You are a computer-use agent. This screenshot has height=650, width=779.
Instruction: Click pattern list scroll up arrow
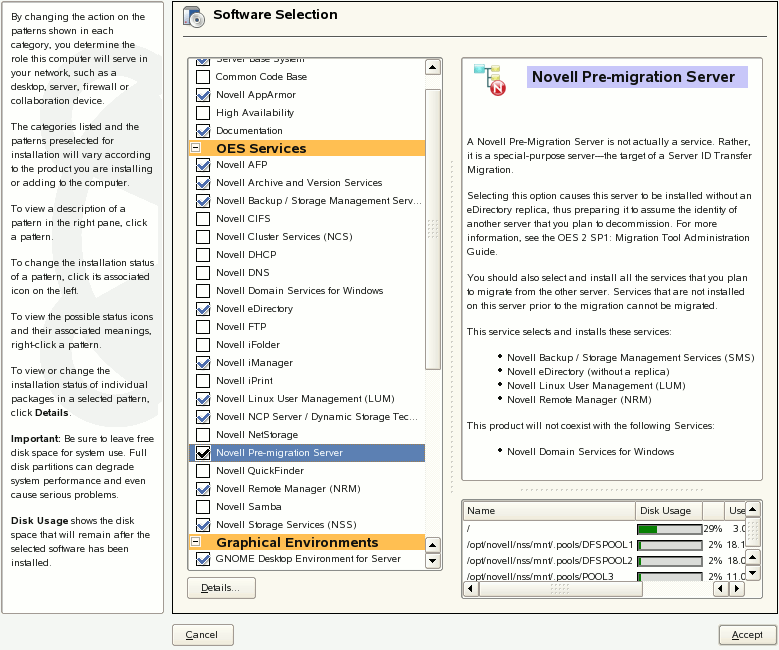click(433, 67)
